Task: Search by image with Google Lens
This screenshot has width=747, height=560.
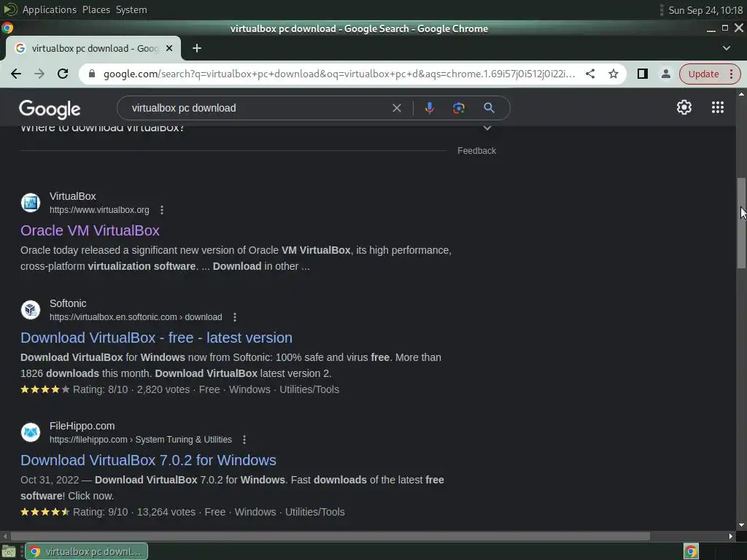Action: coord(458,108)
